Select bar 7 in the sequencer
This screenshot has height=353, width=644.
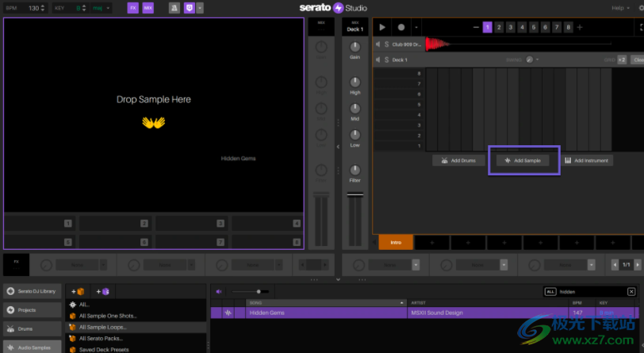[x=557, y=27]
